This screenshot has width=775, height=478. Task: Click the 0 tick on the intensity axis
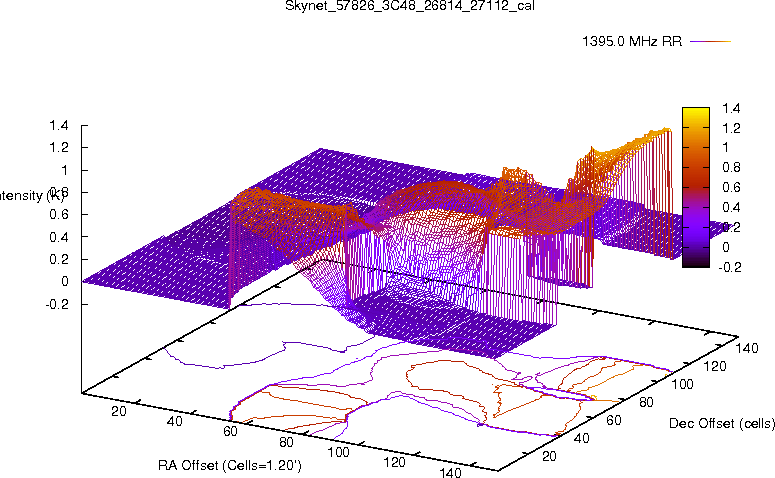coord(64,281)
